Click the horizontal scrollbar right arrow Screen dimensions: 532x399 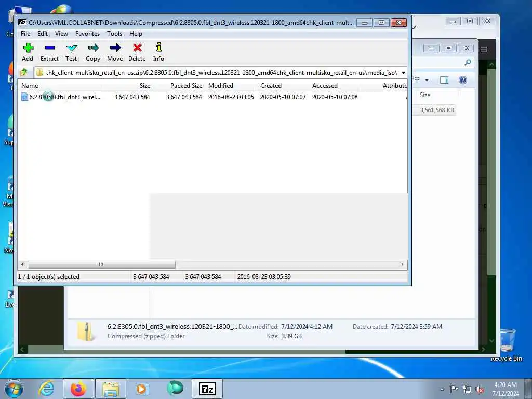403,264
